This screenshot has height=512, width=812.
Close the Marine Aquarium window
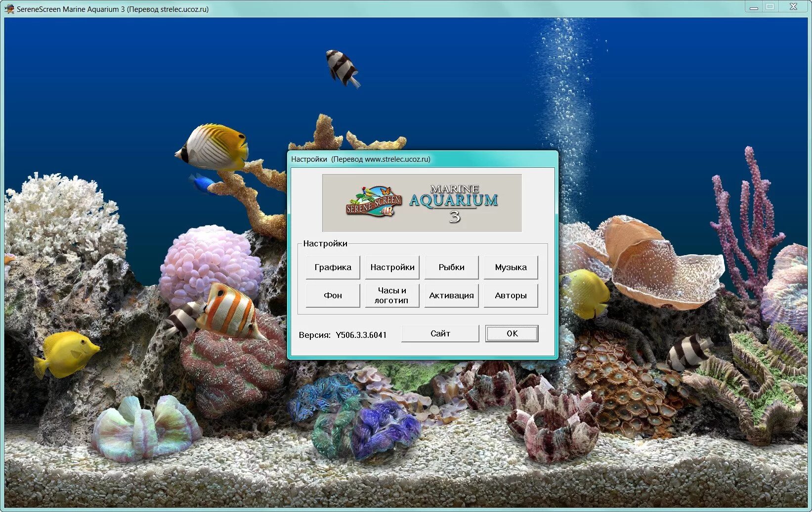[x=793, y=7]
